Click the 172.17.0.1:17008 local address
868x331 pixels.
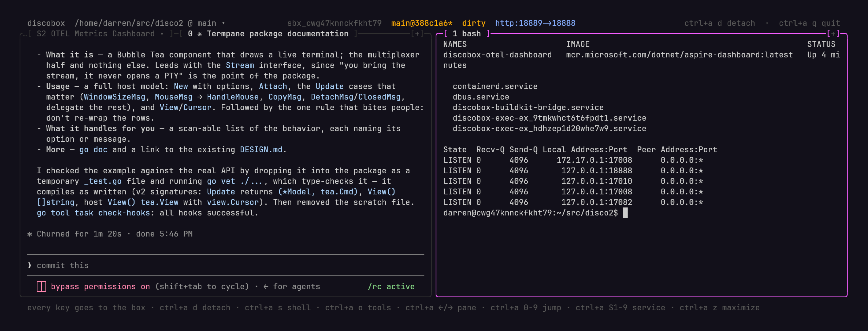(594, 160)
